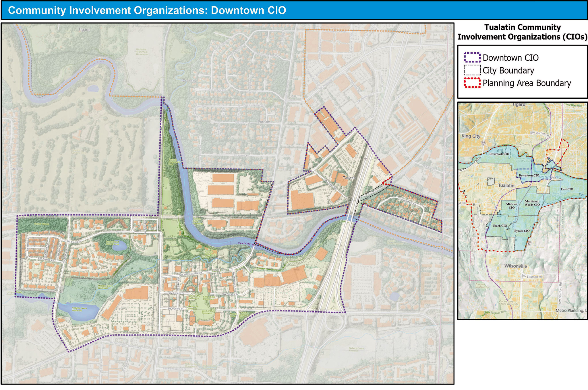Click Riverpark CIO area on inset map

[499, 154]
